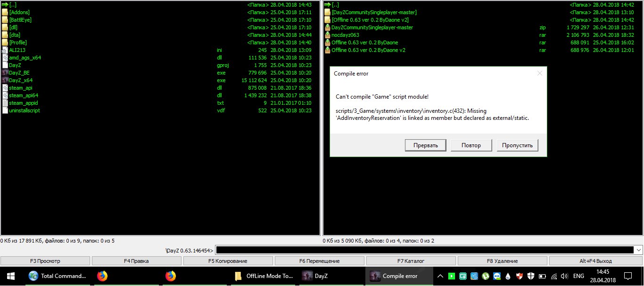Click F7 Каталог function button
This screenshot has height=286, width=644.
(x=411, y=261)
